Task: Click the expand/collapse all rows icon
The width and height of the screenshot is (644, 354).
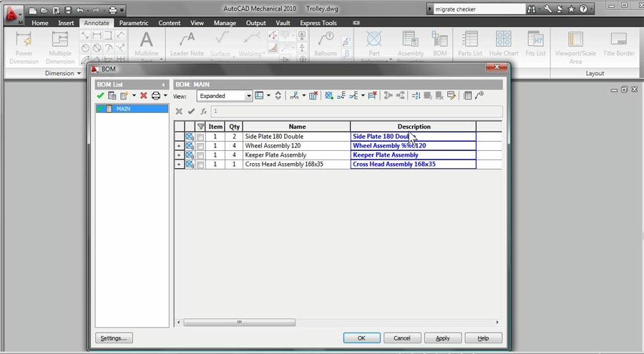Action: (278, 96)
